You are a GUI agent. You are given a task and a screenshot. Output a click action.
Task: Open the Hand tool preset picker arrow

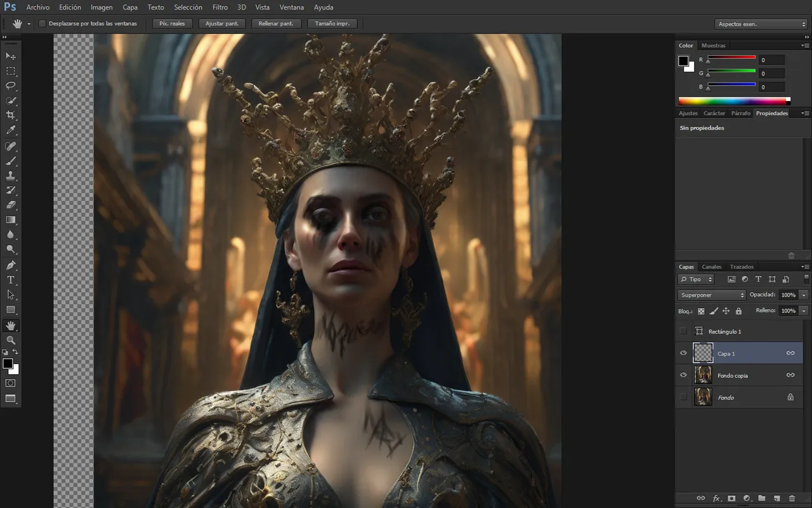pyautogui.click(x=29, y=24)
